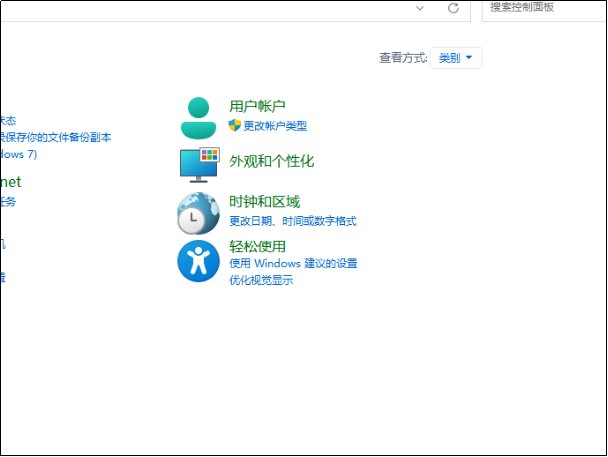Click the shield icon beside 更改帐户类型
This screenshot has width=608, height=457.
(234, 125)
